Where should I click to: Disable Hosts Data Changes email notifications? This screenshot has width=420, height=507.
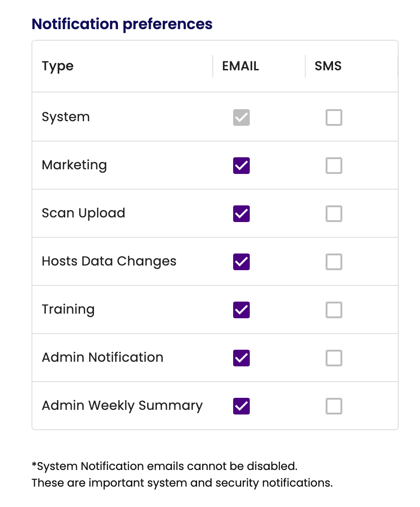tap(241, 262)
